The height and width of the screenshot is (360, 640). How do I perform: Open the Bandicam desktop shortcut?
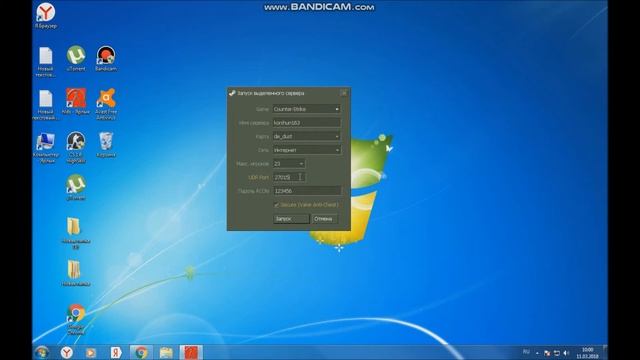[106, 58]
